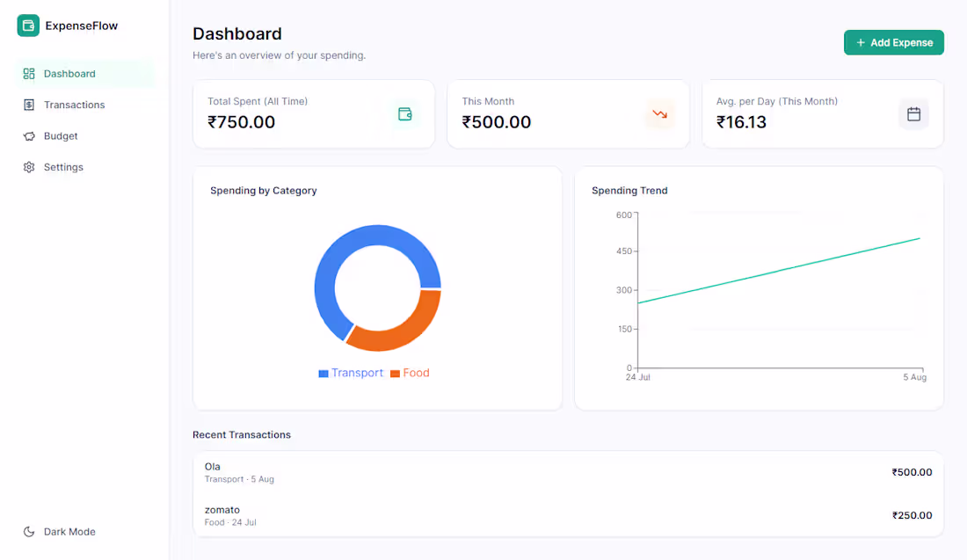Toggle Transport legend entry in category chart

350,373
